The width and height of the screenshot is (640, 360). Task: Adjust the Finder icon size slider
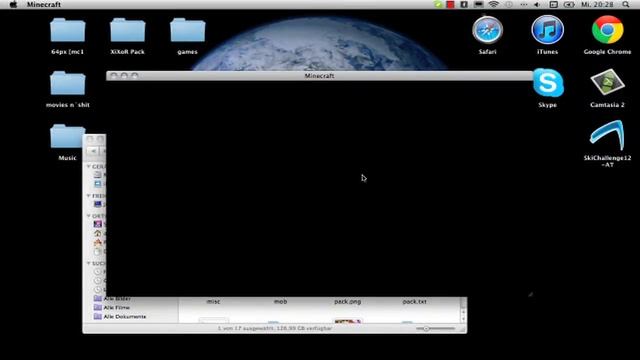(x=436, y=328)
